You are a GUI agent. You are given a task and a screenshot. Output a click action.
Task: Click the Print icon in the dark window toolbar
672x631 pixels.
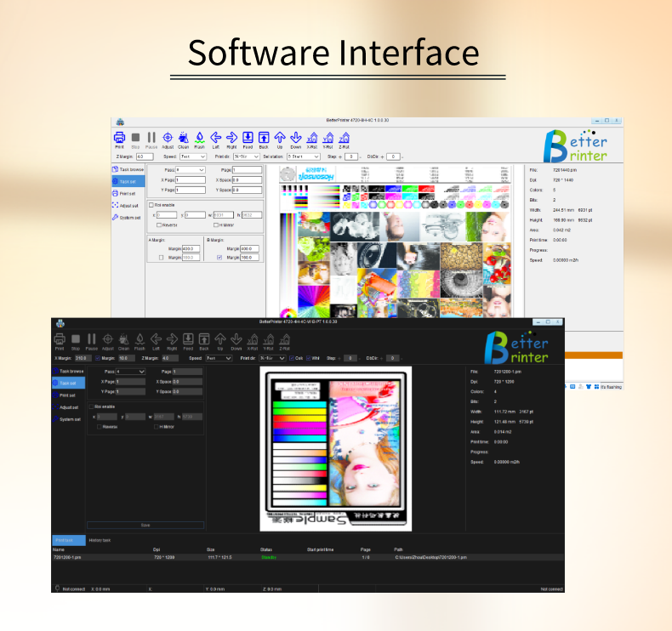pos(59,339)
